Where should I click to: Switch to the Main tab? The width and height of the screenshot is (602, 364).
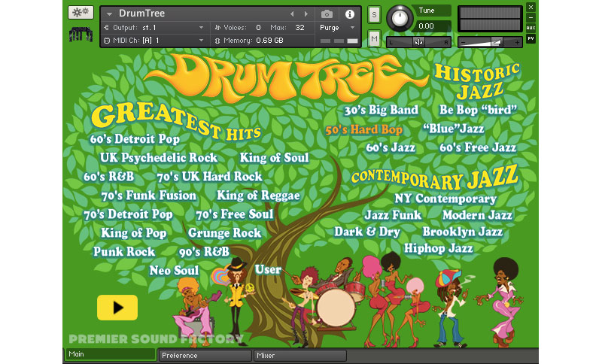[110, 354]
